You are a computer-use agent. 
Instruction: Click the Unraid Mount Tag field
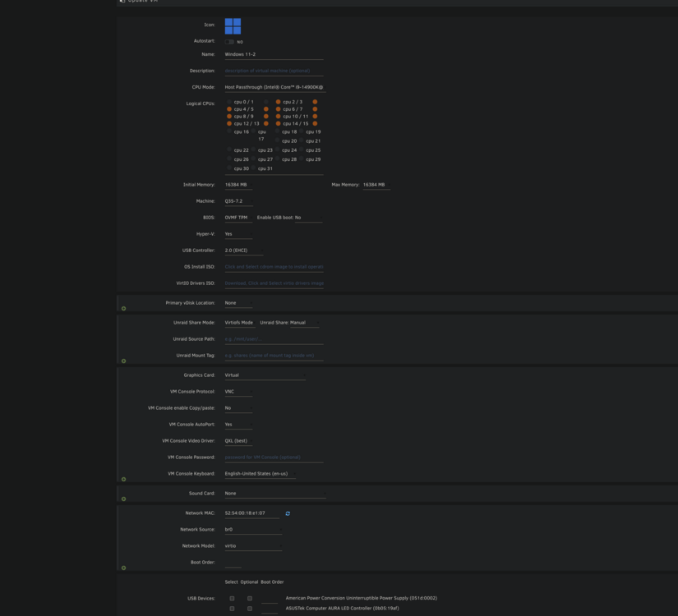(x=274, y=356)
